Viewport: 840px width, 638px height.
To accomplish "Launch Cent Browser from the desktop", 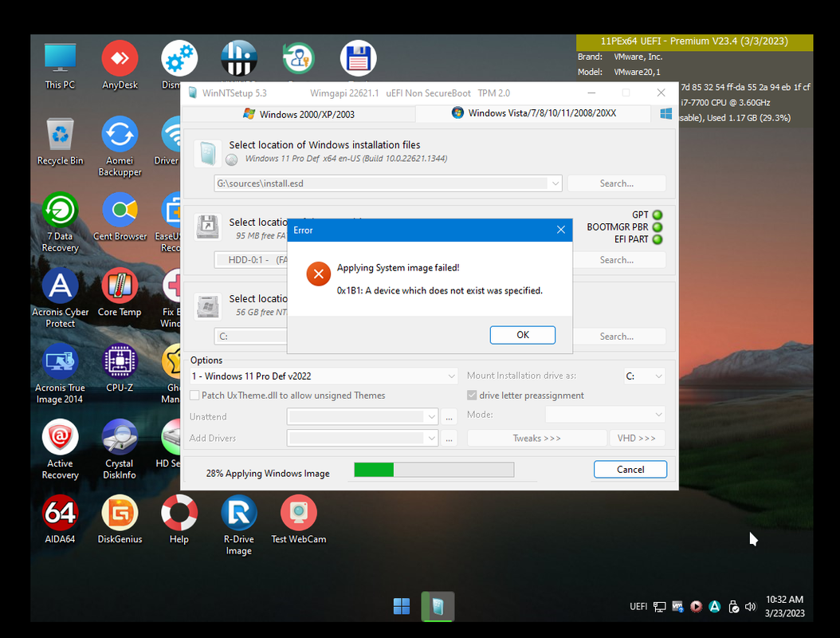I will (x=120, y=217).
